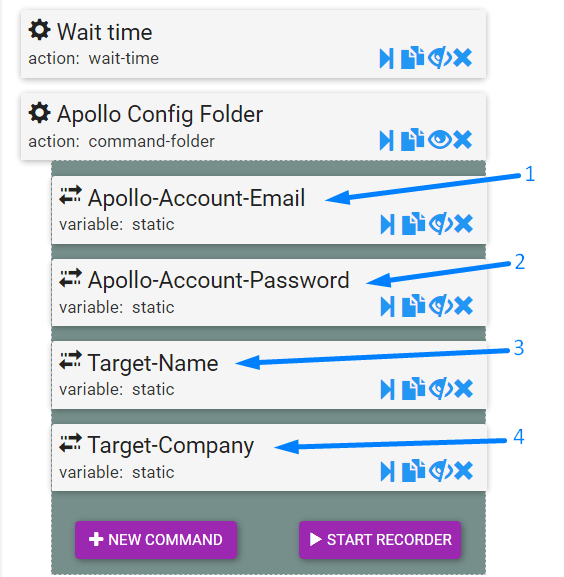Execute Apollo Config Folder step

click(x=386, y=140)
